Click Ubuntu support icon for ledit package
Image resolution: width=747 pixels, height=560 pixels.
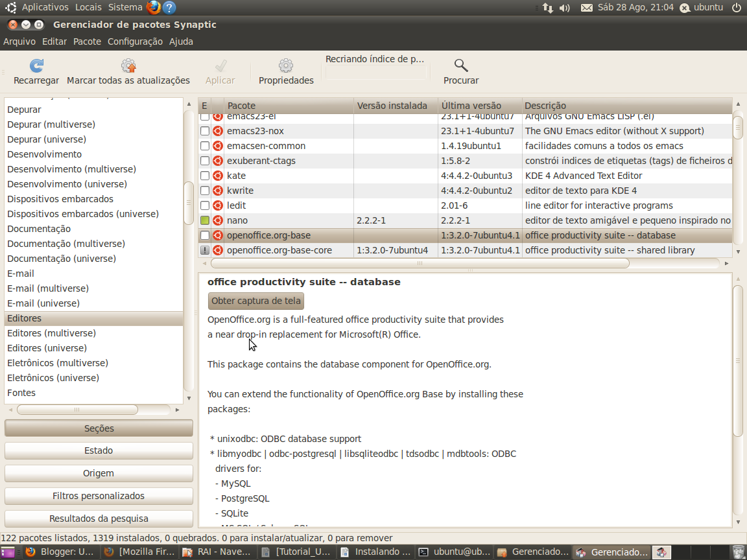(x=218, y=205)
